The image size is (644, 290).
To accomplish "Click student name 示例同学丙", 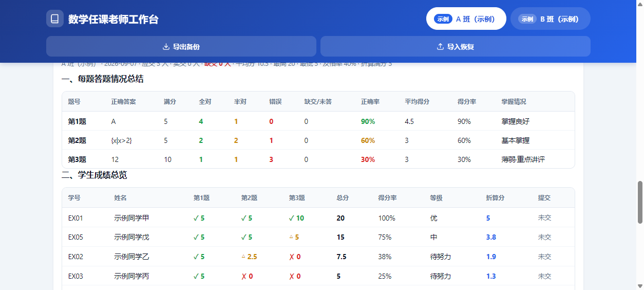I will (131, 276).
